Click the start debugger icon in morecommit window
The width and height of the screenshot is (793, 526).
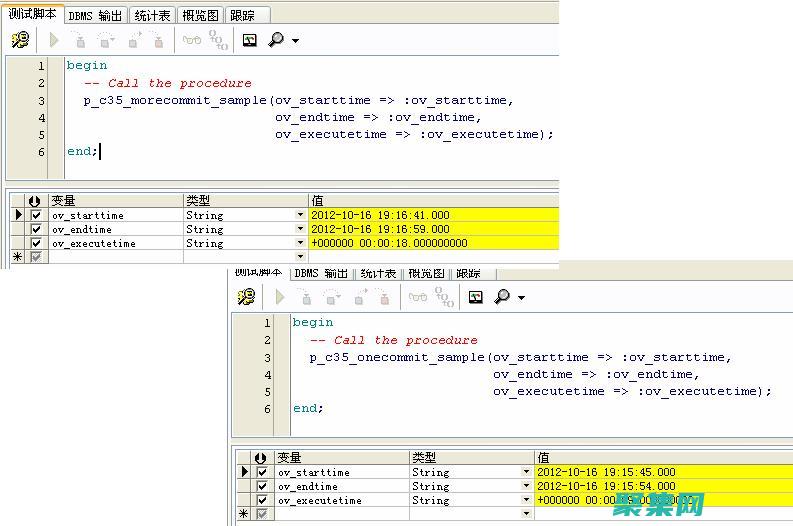point(20,40)
